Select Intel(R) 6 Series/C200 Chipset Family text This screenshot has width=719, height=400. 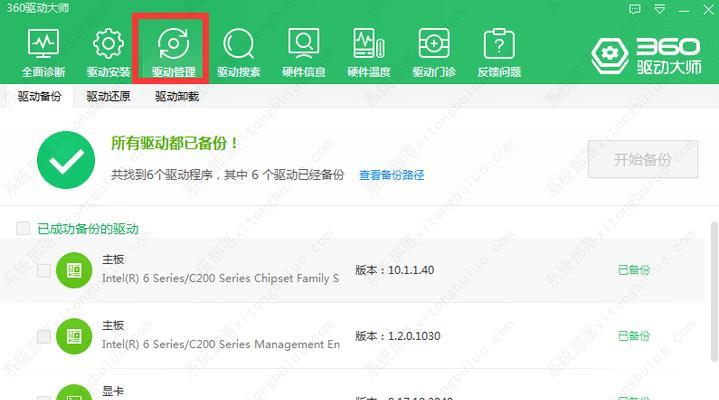click(x=221, y=278)
